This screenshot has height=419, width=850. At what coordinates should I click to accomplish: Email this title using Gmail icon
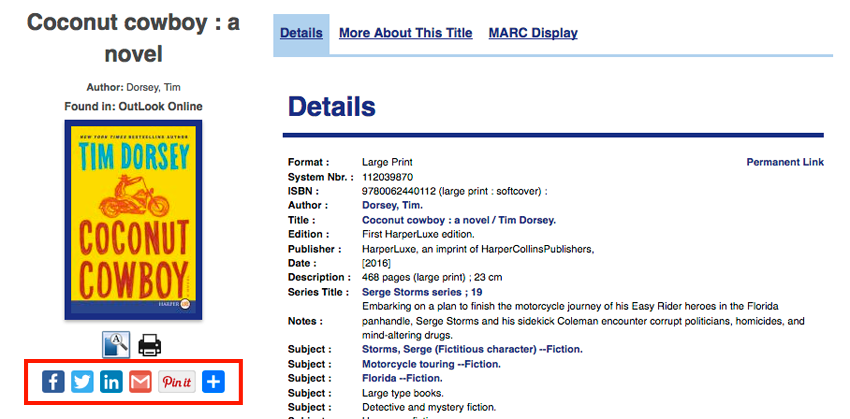(140, 381)
